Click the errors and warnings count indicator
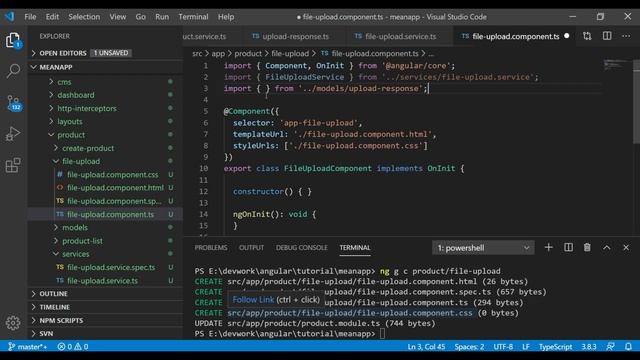The width and height of the screenshot is (640, 360). pos(73,347)
